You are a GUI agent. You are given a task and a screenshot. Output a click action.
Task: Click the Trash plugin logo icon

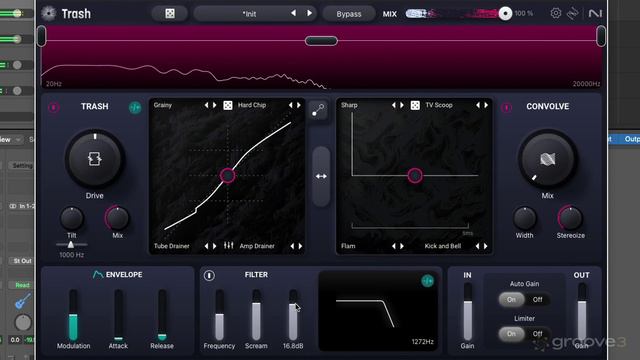click(49, 13)
